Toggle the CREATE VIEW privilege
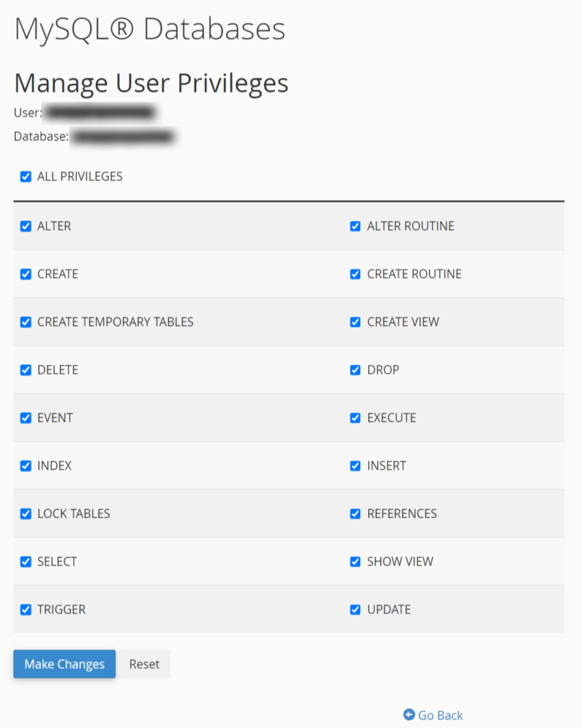This screenshot has height=728, width=582. pos(355,322)
